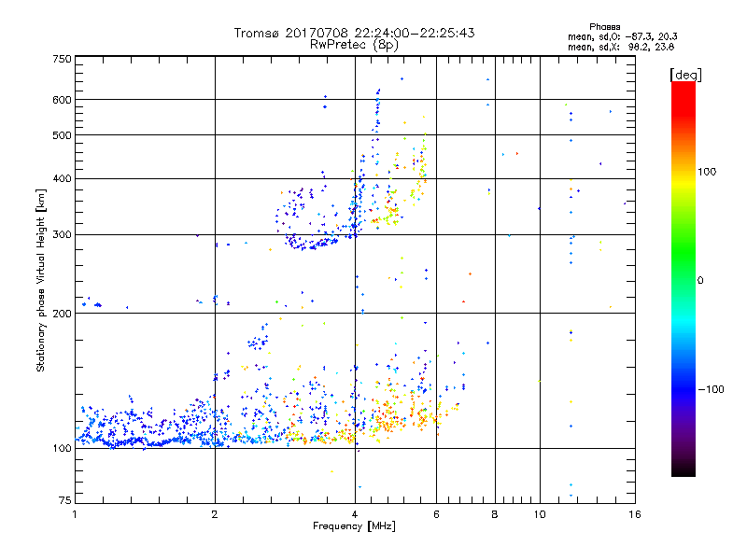
Task: Click the y-axis label 'Stationary phase Virtual Height [km]'
Action: (x=41, y=280)
